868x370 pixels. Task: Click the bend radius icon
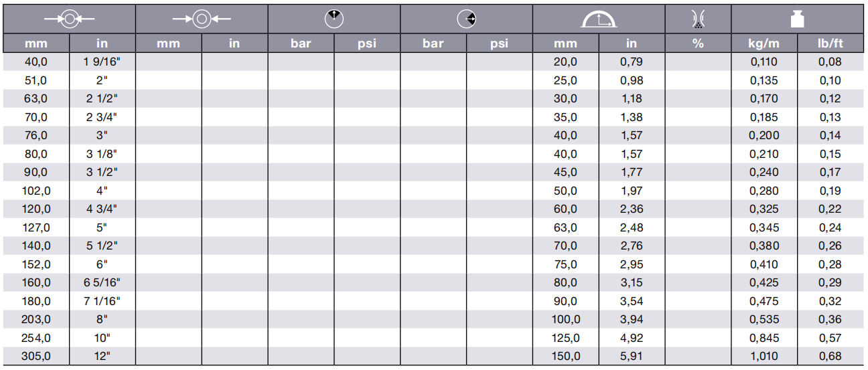599,20
